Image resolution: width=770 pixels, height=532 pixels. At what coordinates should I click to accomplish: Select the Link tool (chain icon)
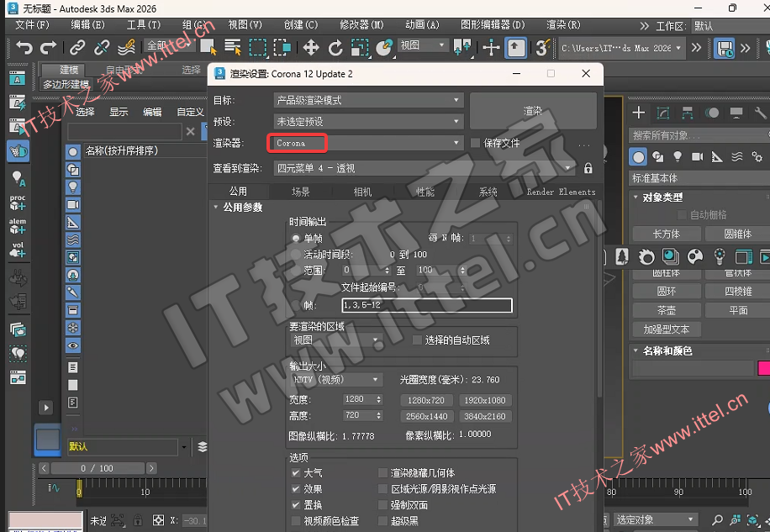(77, 48)
